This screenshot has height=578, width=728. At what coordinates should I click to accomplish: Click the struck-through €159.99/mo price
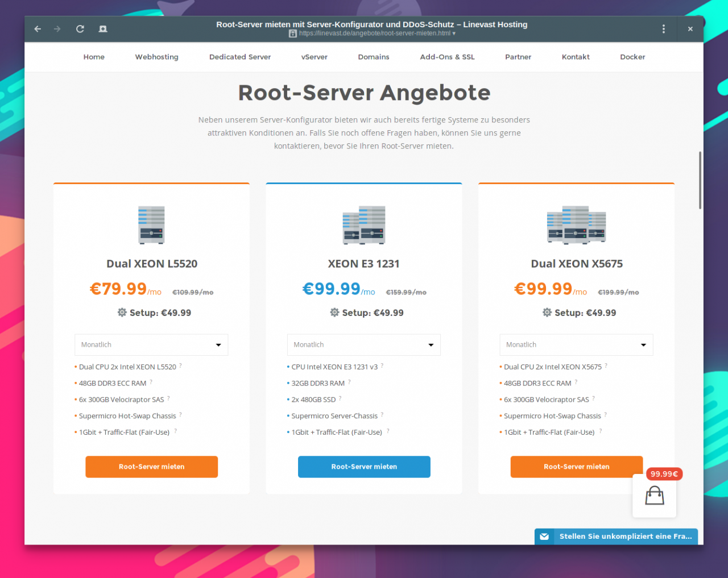point(406,292)
